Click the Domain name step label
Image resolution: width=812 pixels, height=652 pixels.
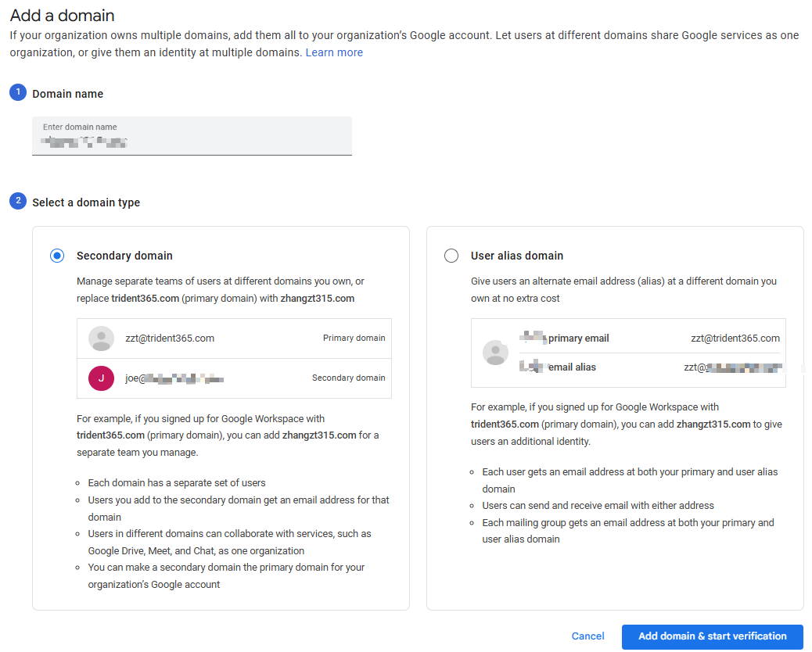67,94
